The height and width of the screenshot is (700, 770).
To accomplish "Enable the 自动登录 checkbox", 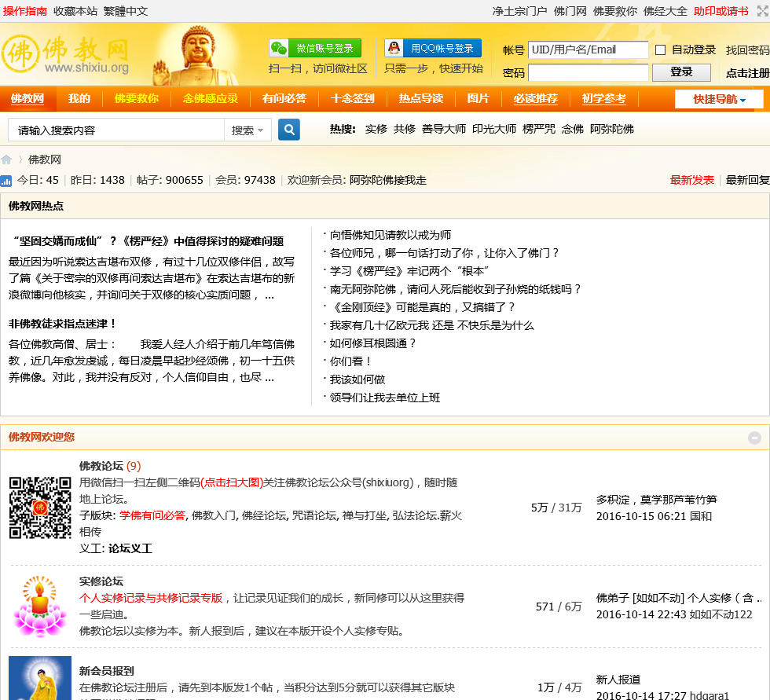I will [661, 50].
